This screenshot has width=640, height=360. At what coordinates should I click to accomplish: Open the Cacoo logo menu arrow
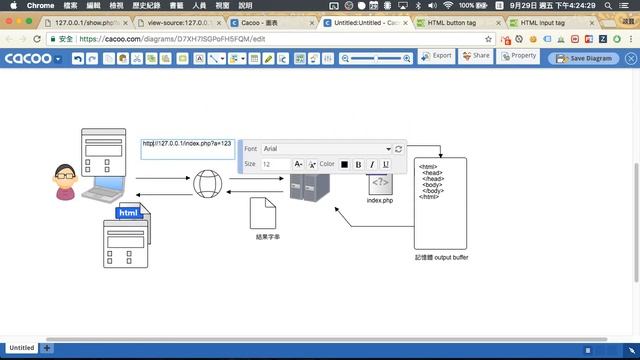coord(58,59)
